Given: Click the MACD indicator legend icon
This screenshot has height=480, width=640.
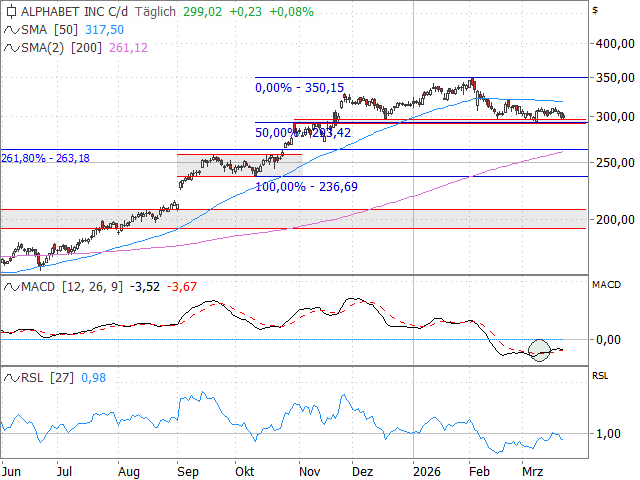Looking at the screenshot, I should (11, 288).
